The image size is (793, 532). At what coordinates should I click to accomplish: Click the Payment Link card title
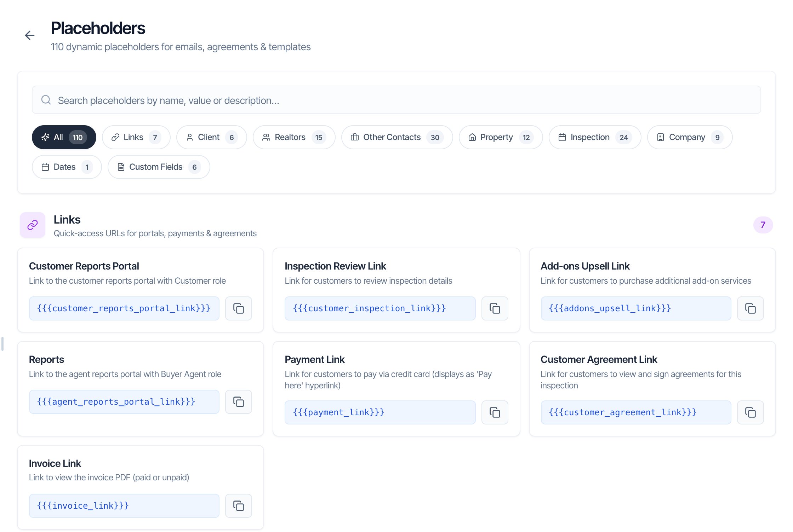314,359
